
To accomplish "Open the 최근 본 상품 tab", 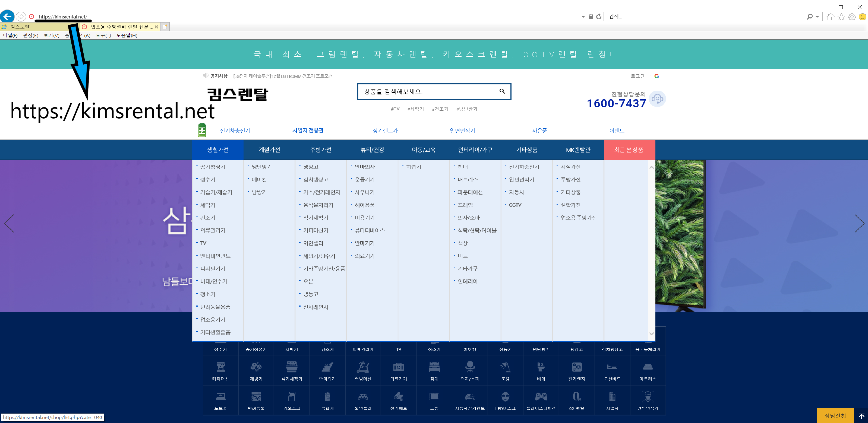I will [x=629, y=150].
